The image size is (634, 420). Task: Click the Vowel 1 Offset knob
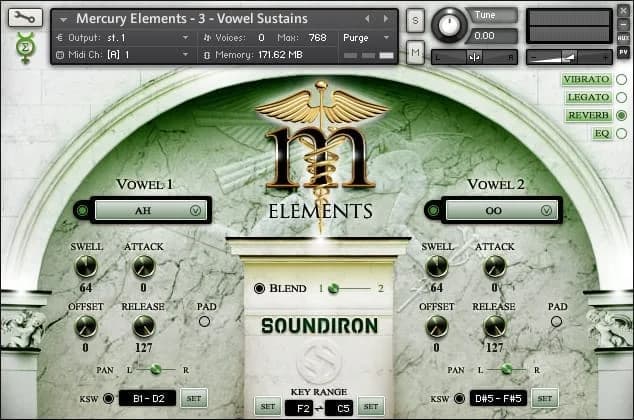[86, 326]
